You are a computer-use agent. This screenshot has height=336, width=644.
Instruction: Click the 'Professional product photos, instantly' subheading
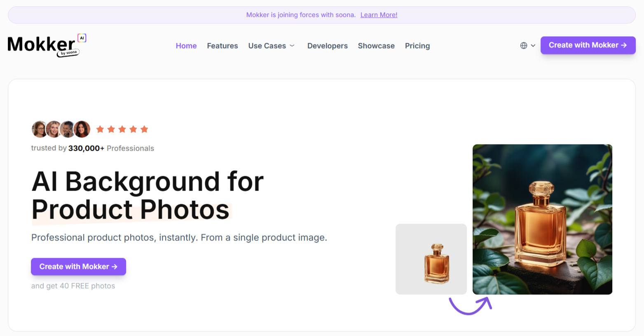coord(179,238)
